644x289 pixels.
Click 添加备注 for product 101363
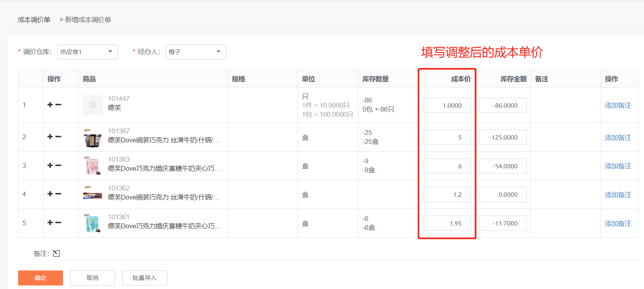coord(618,166)
